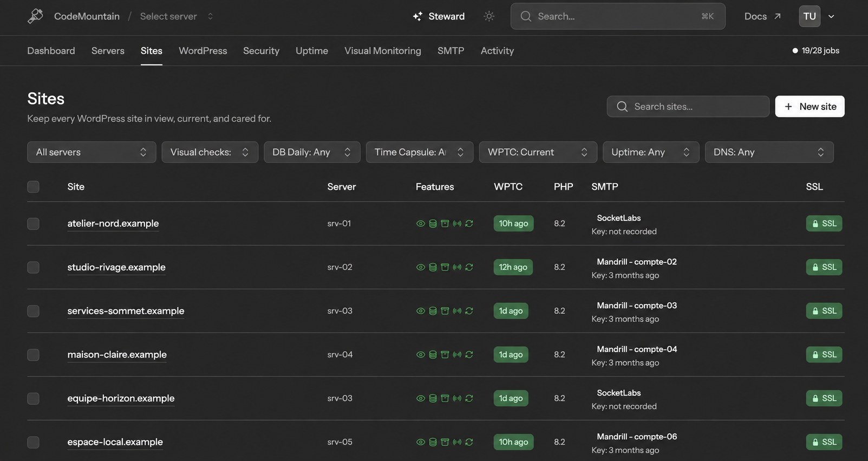This screenshot has width=868, height=461.
Task: Go to the Dashboard tab
Action: (51, 50)
